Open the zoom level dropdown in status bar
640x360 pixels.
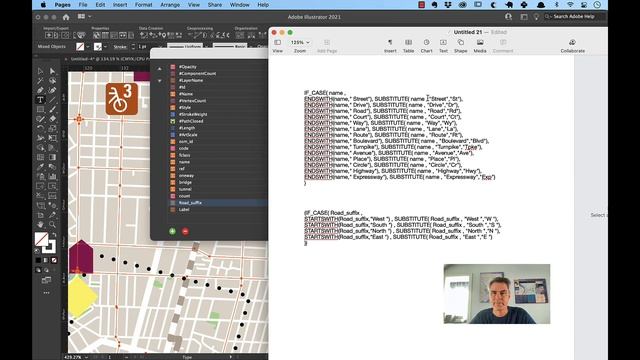(x=86, y=357)
